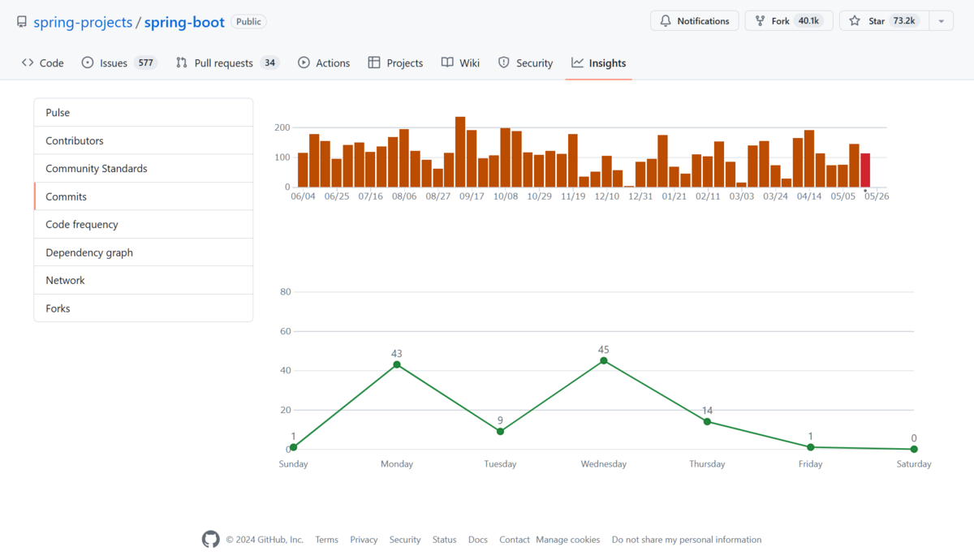Select the tallest bar near 09/17

coord(460,152)
